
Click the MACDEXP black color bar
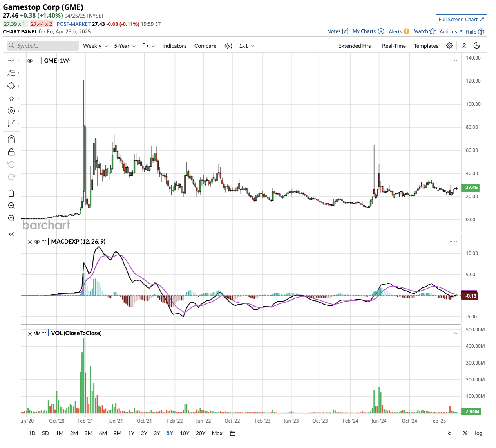pyautogui.click(x=49, y=241)
